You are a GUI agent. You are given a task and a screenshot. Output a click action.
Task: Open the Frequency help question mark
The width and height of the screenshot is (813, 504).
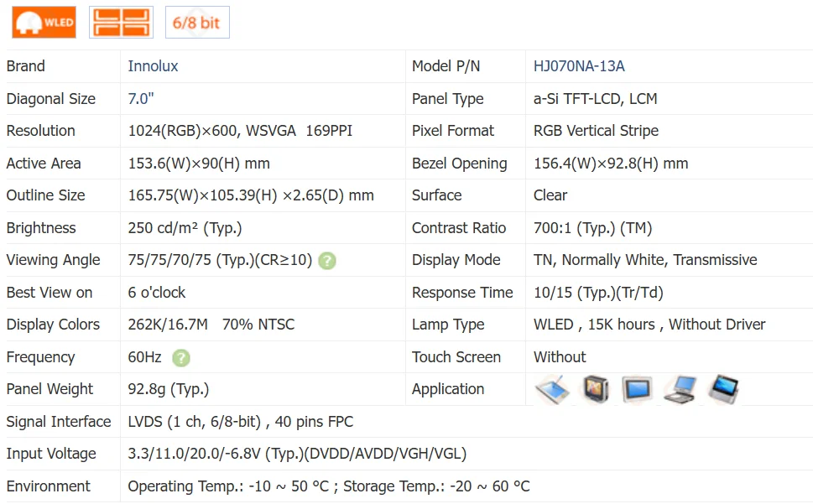pyautogui.click(x=181, y=357)
